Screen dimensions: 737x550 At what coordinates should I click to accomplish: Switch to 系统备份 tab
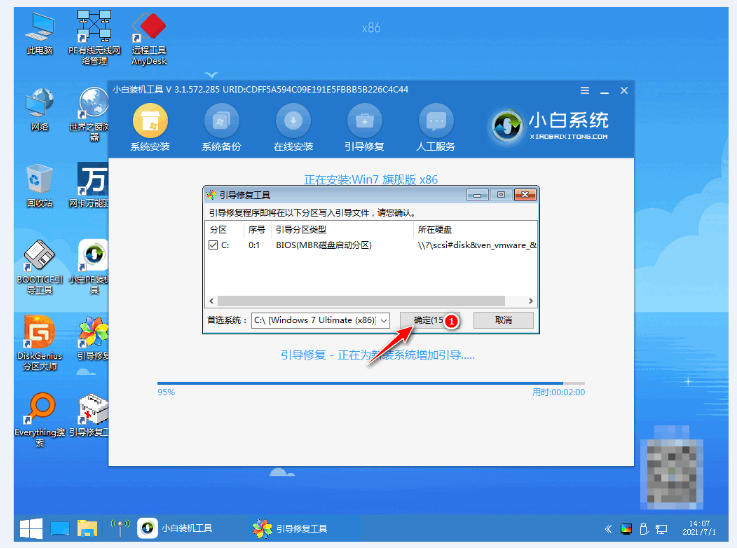(x=221, y=127)
